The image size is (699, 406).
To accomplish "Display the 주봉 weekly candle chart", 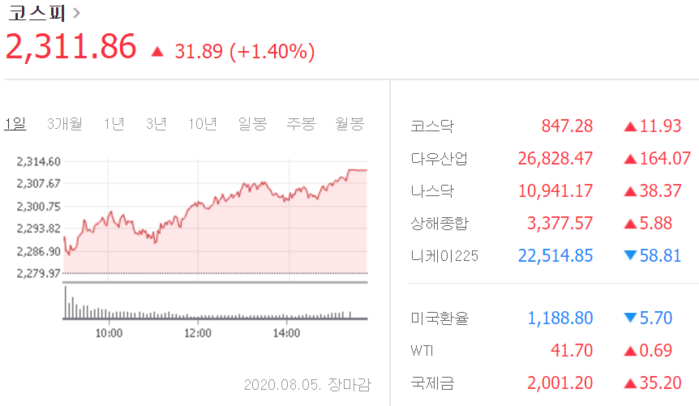I will pyautogui.click(x=301, y=124).
